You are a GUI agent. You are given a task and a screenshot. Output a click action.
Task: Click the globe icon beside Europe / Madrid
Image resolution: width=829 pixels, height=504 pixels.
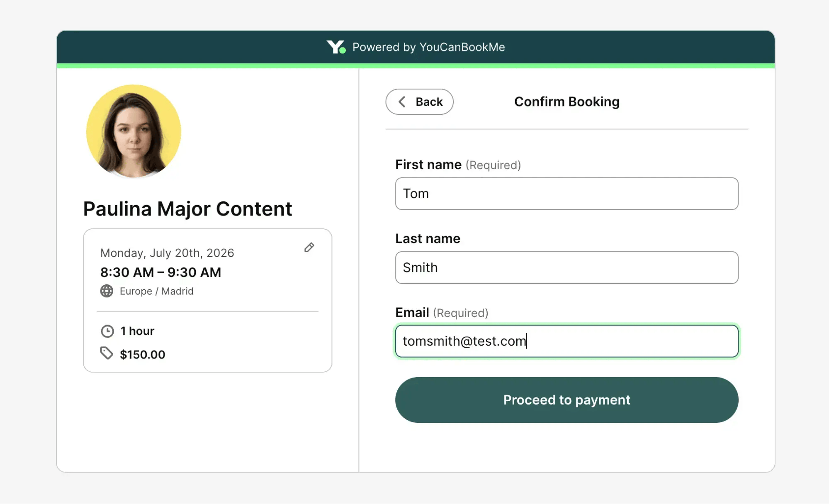tap(107, 291)
